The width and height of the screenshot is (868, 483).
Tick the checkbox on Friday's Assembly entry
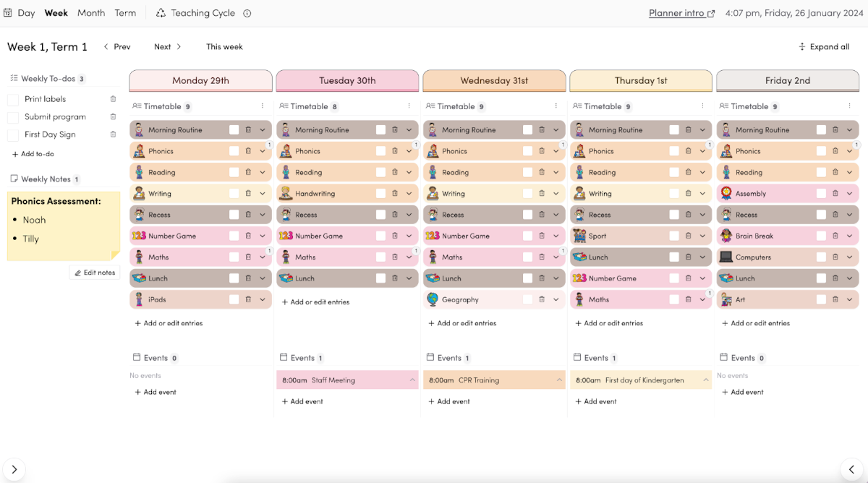(820, 193)
